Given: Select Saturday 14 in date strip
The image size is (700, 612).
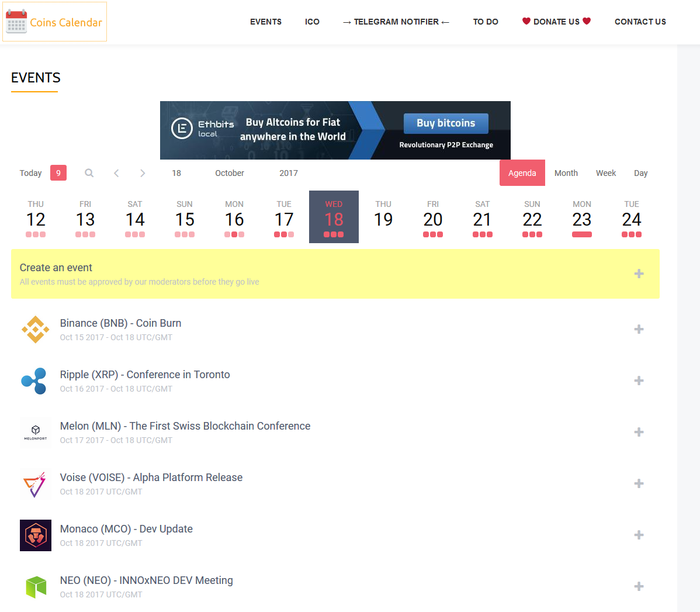Looking at the screenshot, I should pyautogui.click(x=135, y=217).
